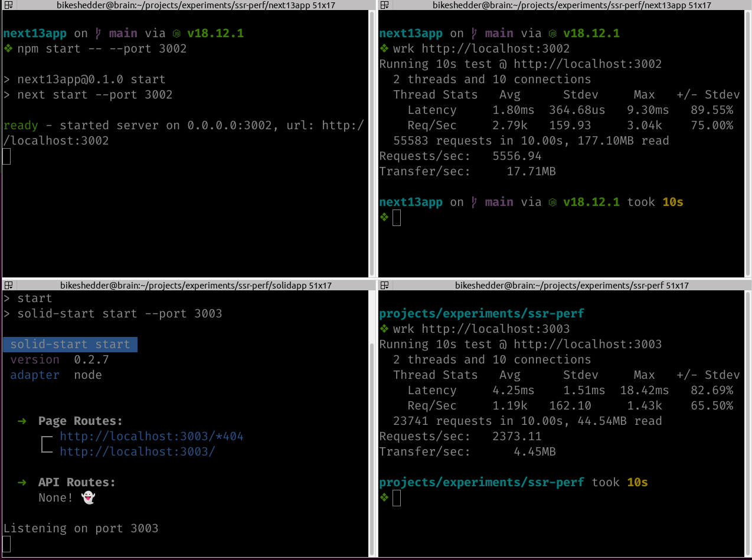Click the Latency stdev '364.68us'
The image size is (752, 560).
click(x=577, y=110)
